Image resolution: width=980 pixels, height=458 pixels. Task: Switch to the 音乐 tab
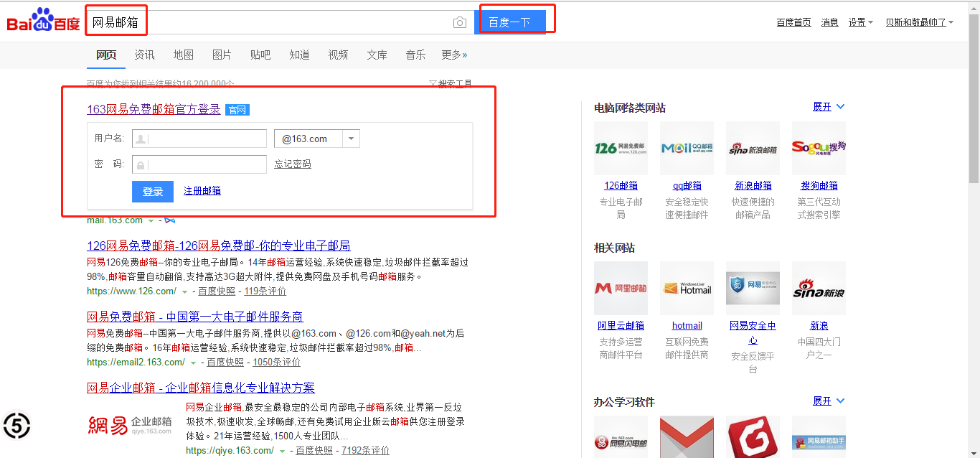tap(415, 55)
